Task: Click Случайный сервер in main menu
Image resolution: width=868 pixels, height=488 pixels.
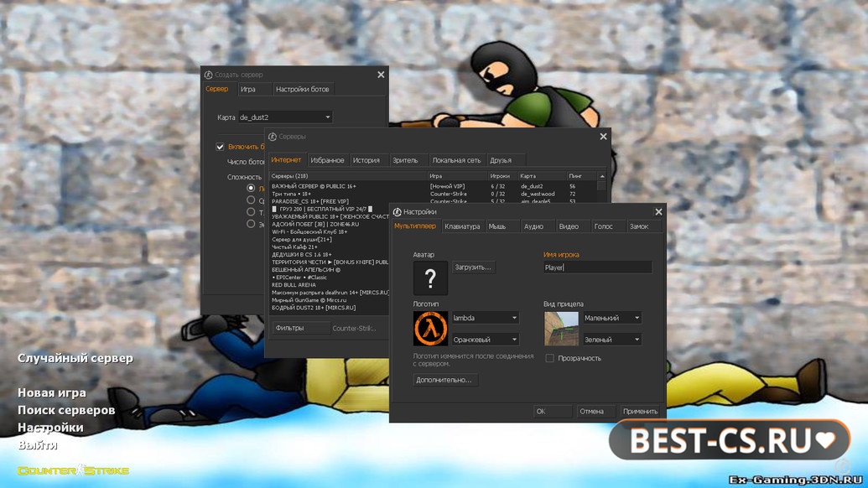Action: [75, 358]
